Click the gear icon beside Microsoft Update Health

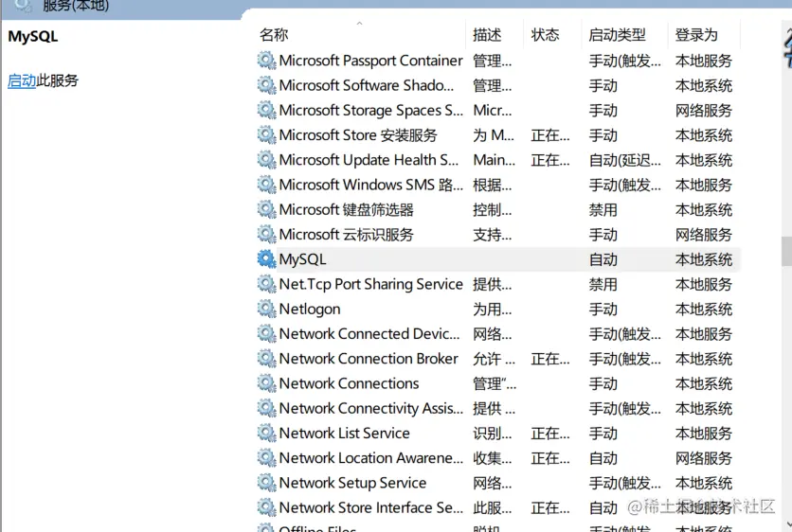click(266, 160)
